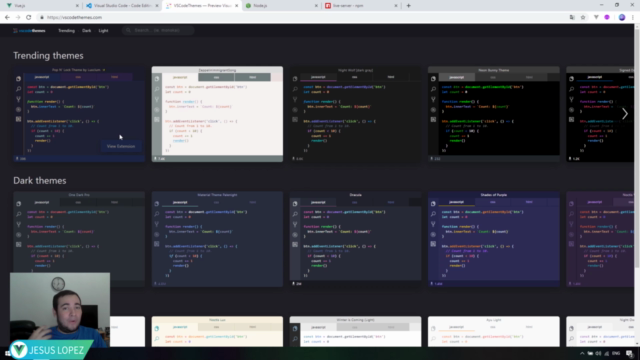Click explorer files icon in Shades of Purple preview
Image resolution: width=640 pixels, height=360 pixels.
[433, 204]
